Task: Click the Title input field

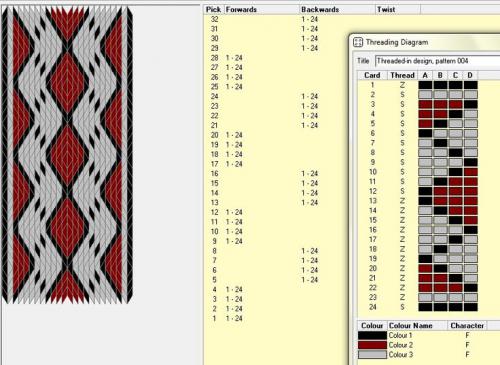Action: 437,61
